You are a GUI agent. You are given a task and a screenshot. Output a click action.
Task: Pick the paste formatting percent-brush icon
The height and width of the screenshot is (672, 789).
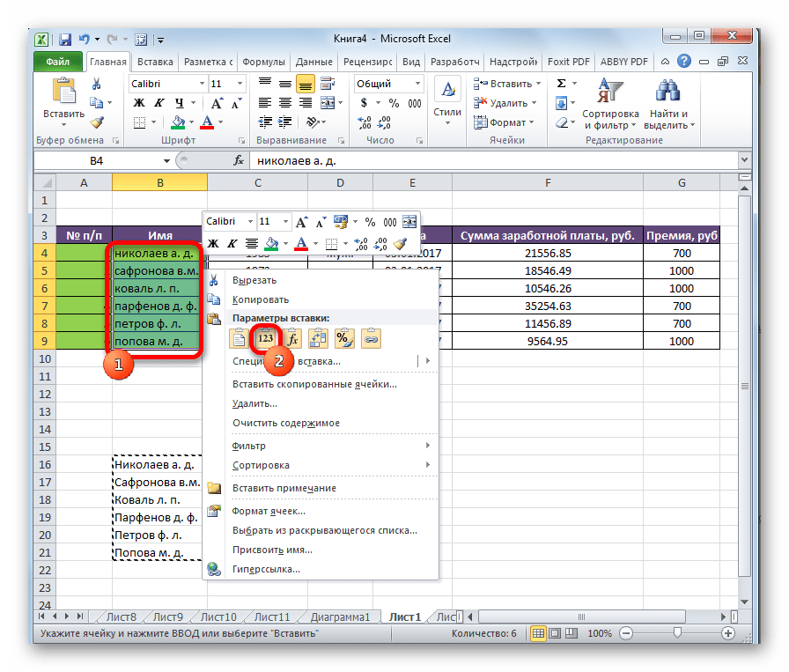344,337
